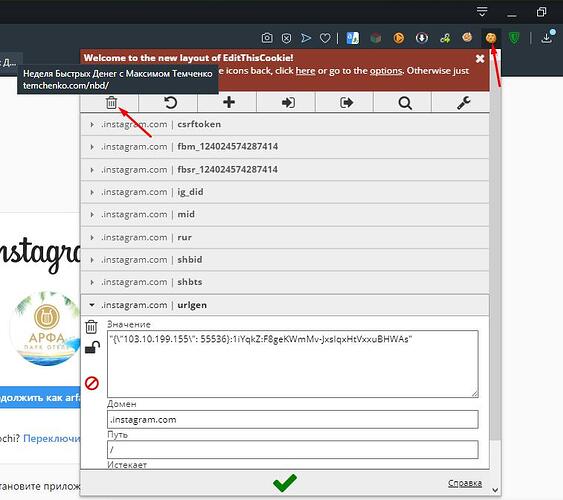The width and height of the screenshot is (563, 500).
Task: Expand the rur cookie row
Action: click(285, 237)
